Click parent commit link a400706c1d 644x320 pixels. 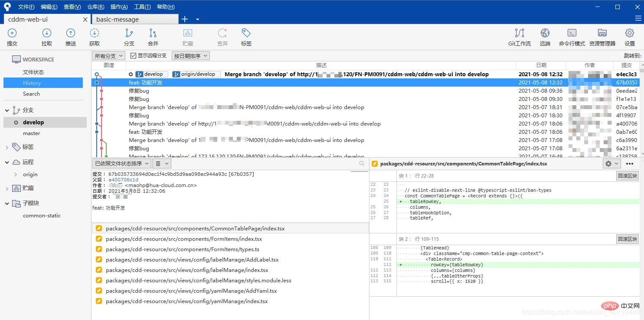123,180
